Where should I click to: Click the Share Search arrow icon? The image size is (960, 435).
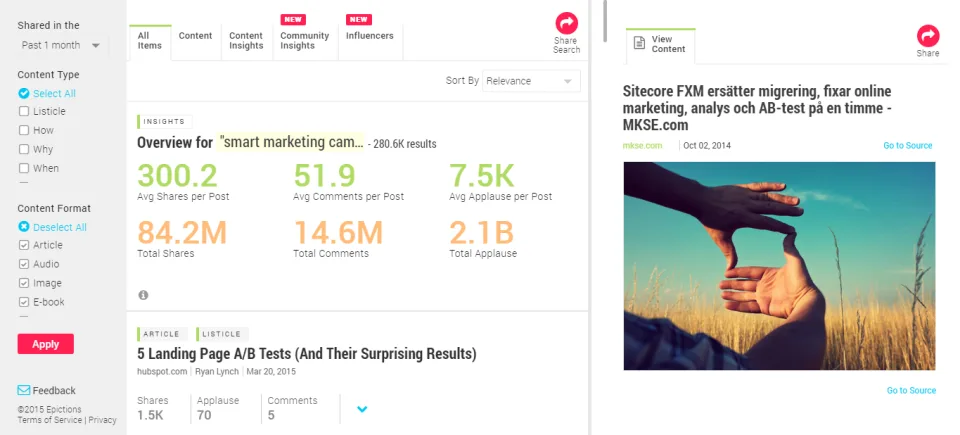566,23
